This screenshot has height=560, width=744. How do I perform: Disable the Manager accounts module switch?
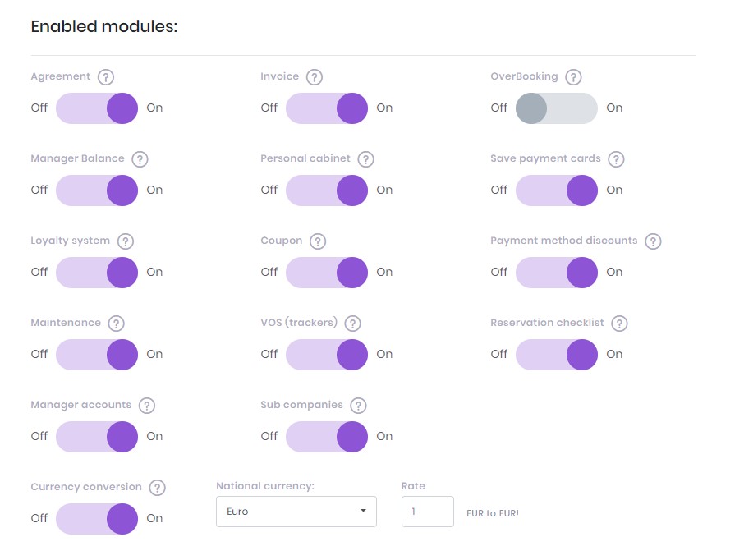coord(97,437)
